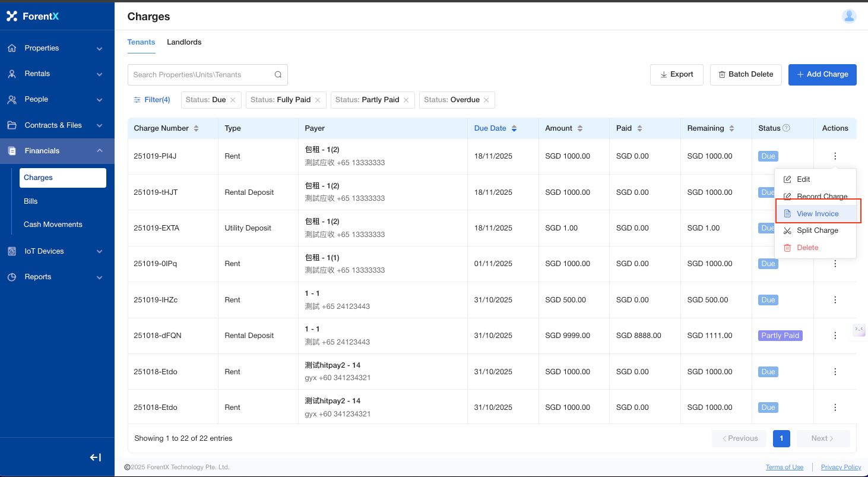Open the Cash Movements page
The image size is (868, 477).
click(x=53, y=225)
